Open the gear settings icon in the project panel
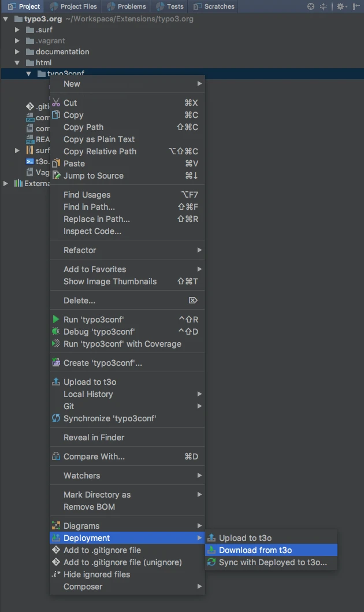The image size is (364, 612). coord(341,6)
